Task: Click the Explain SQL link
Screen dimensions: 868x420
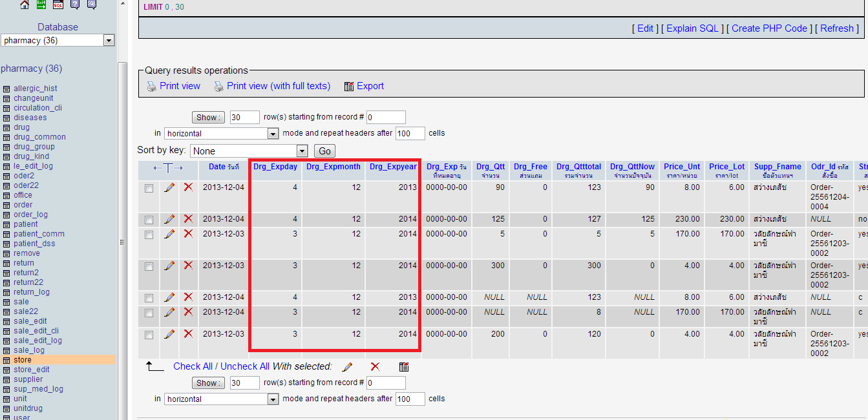Action: (693, 28)
